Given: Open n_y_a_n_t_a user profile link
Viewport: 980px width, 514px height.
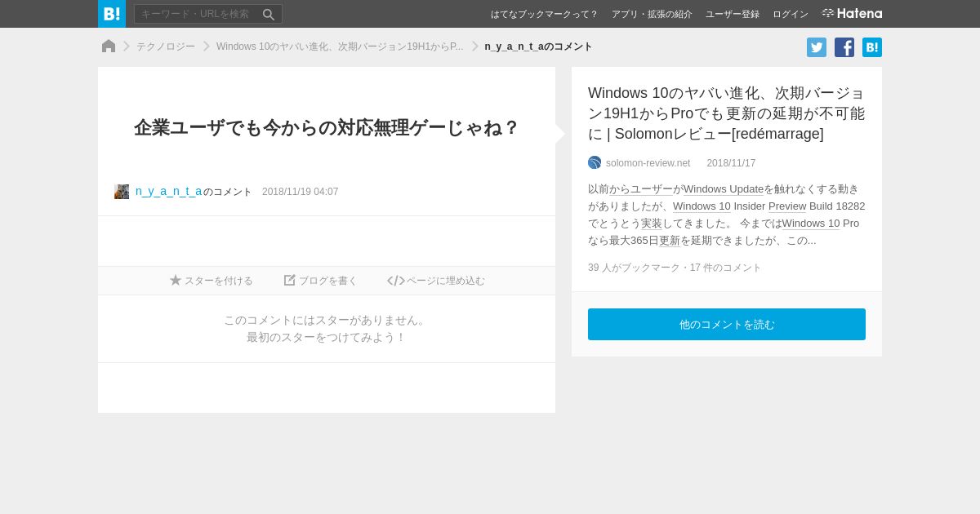Looking at the screenshot, I should (169, 192).
